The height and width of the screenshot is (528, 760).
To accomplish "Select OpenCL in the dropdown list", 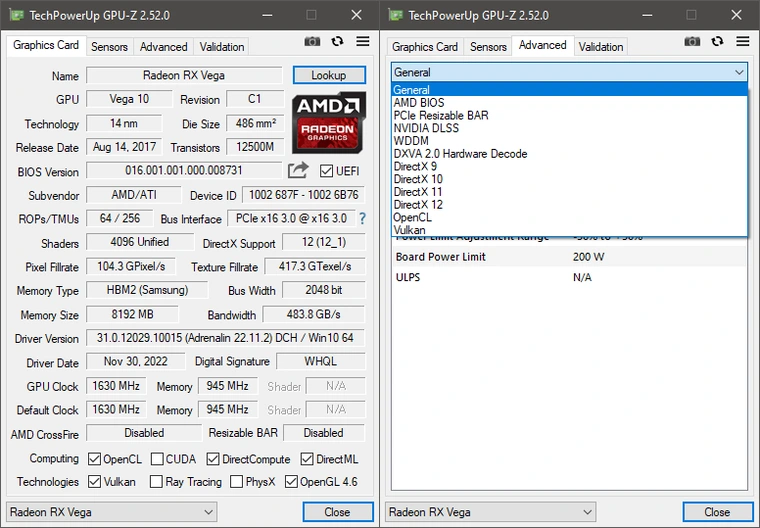I will click(569, 217).
